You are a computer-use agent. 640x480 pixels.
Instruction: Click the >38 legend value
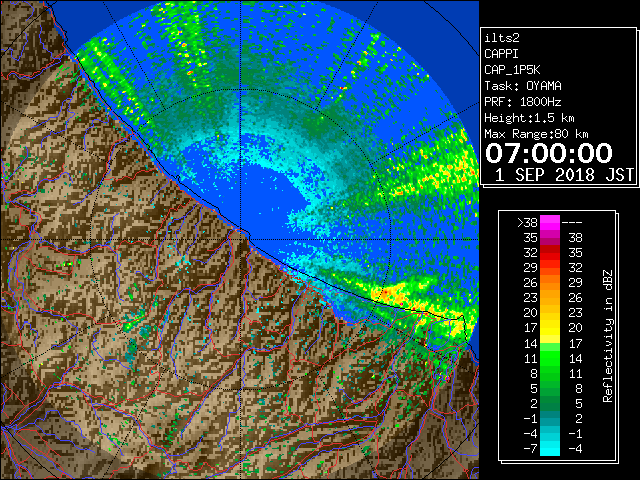click(527, 223)
